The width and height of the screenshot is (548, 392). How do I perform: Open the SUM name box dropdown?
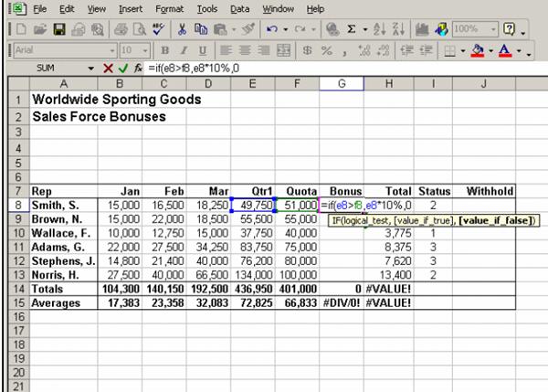90,69
